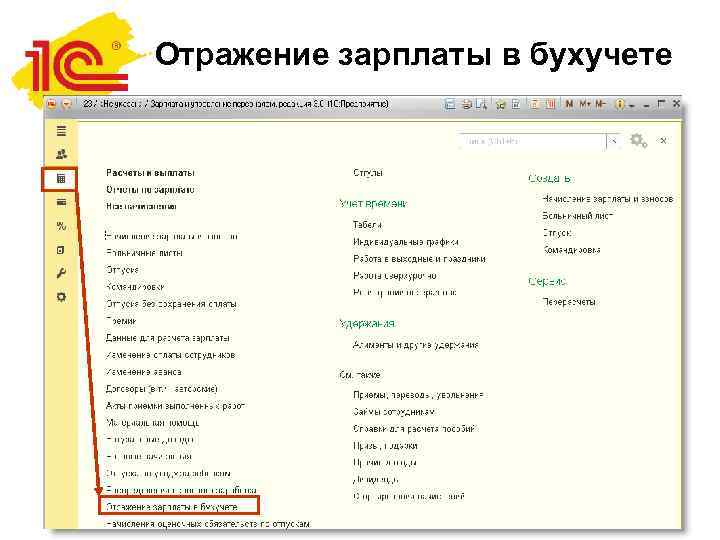Open the dropdown arrow after the info icon

(x=632, y=106)
